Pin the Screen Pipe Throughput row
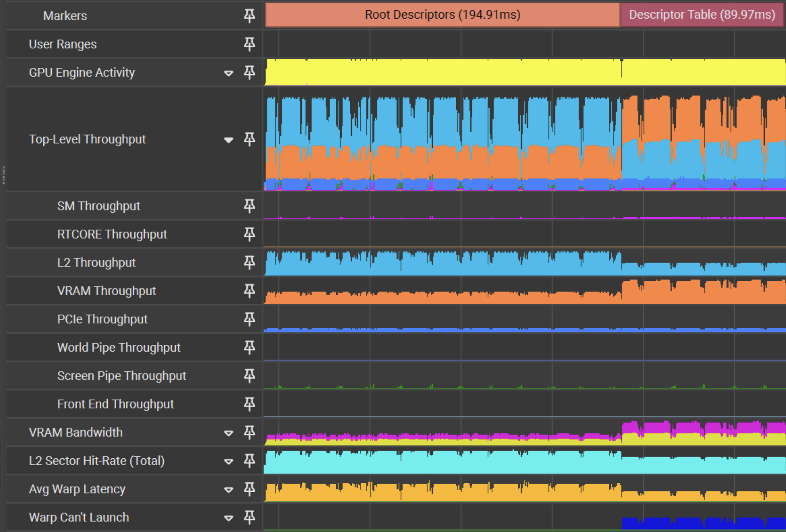 [x=249, y=376]
